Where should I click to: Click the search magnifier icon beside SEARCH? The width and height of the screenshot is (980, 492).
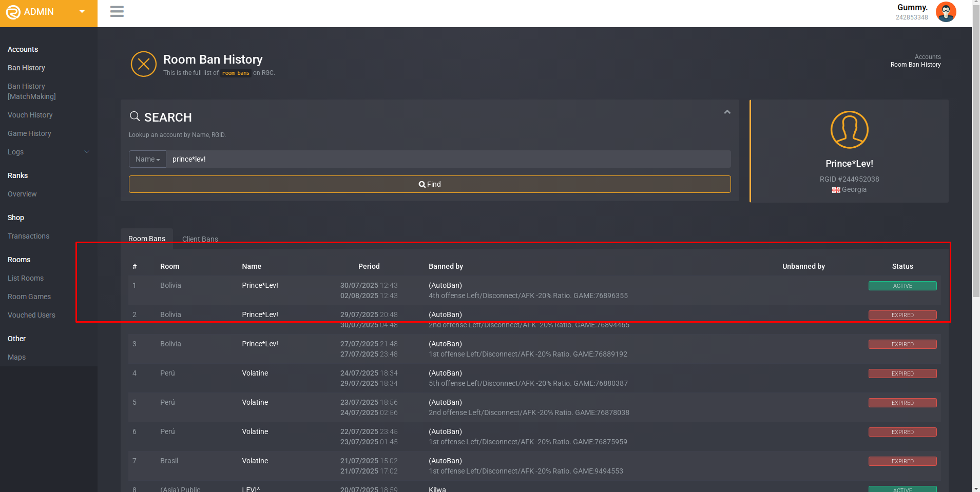[x=135, y=116]
